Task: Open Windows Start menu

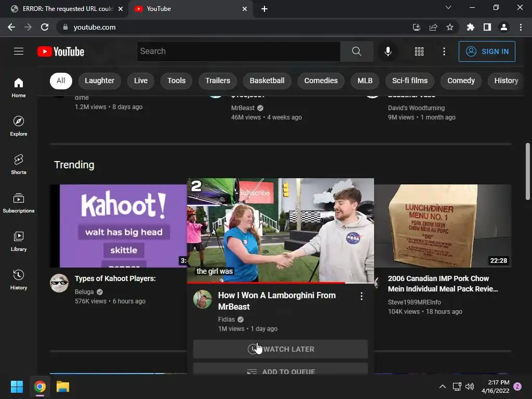Action: click(17, 387)
